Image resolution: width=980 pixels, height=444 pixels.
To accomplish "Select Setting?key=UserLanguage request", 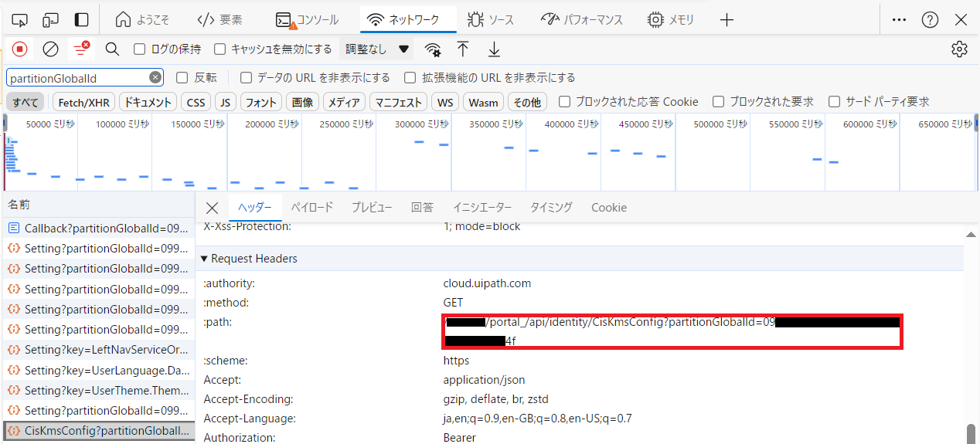I will 97,370.
